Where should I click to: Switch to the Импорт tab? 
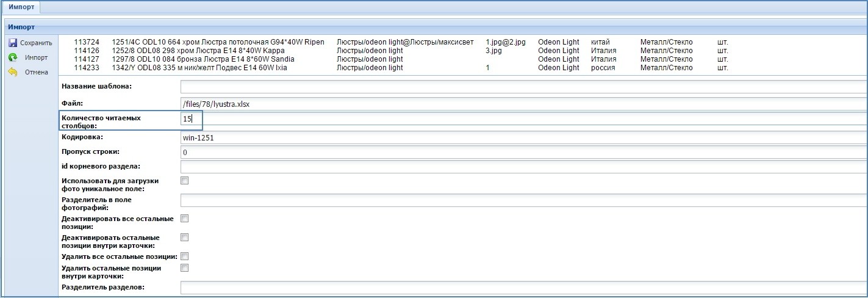point(20,7)
